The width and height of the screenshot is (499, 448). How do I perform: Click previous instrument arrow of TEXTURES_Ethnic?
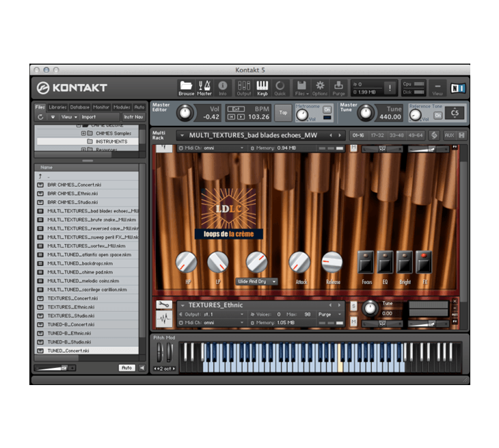pos(330,305)
